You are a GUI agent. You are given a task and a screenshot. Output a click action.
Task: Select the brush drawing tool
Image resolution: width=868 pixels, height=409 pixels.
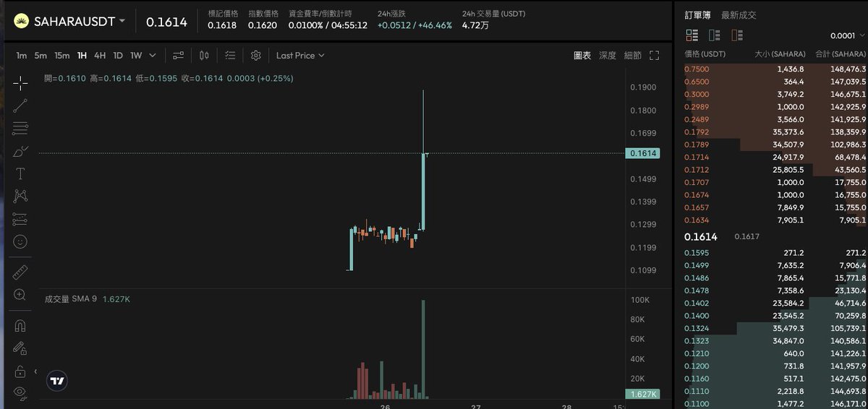tap(20, 151)
